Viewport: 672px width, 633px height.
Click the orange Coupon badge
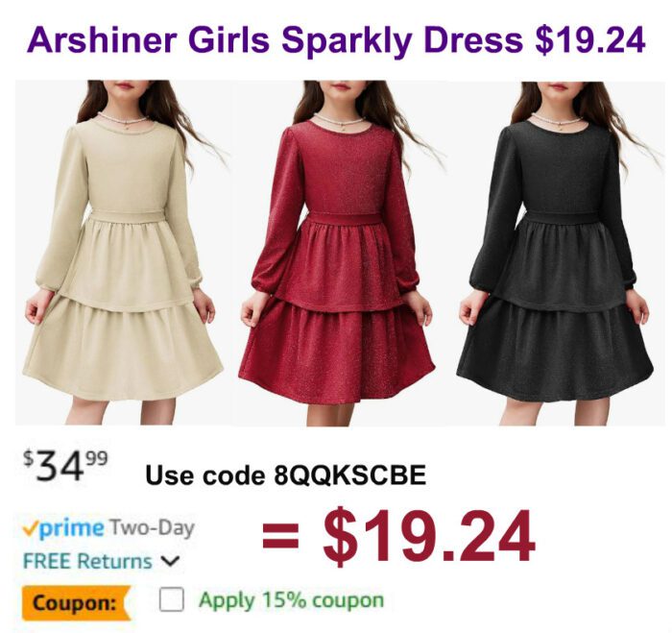[x=76, y=603]
